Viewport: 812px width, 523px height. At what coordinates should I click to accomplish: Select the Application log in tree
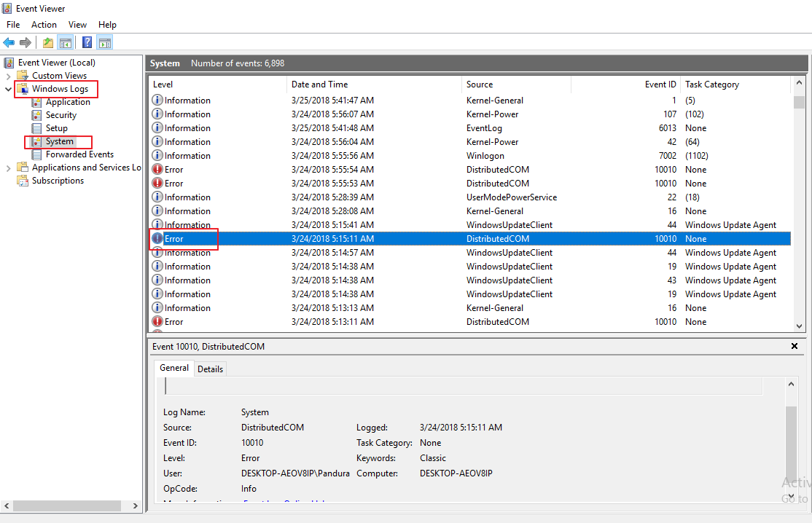click(x=68, y=102)
